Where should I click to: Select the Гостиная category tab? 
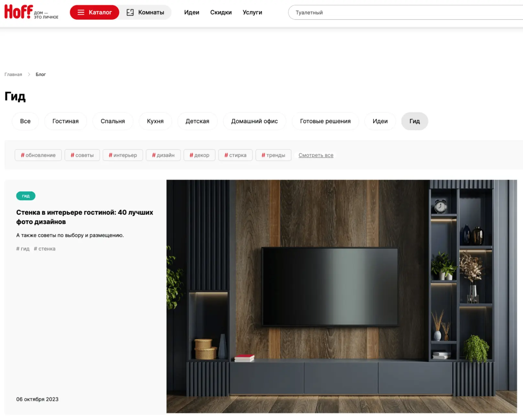(x=65, y=121)
